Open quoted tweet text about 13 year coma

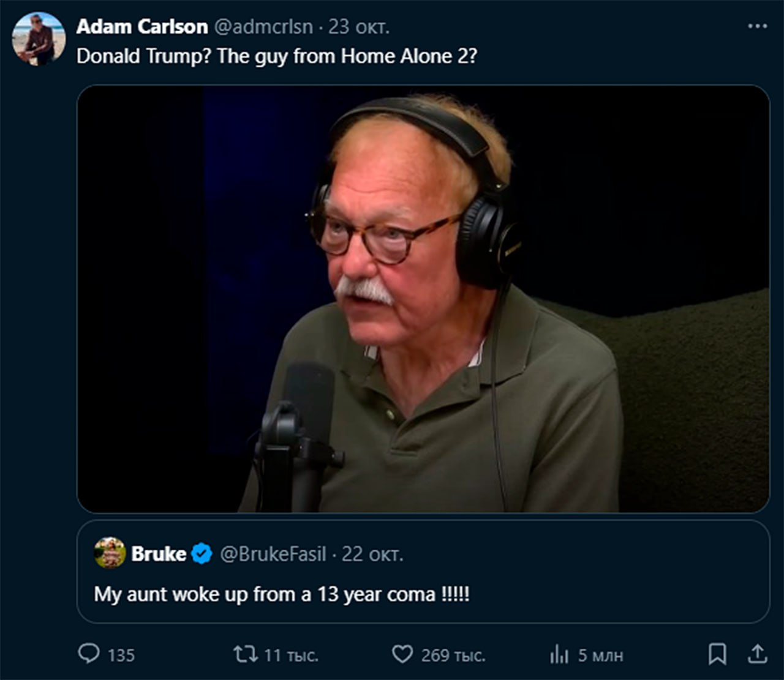pyautogui.click(x=282, y=594)
